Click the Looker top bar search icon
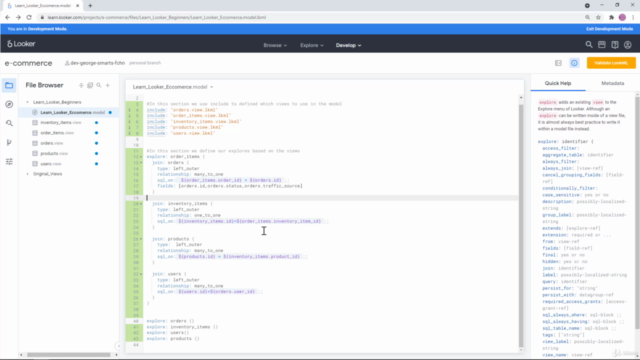 589,45
